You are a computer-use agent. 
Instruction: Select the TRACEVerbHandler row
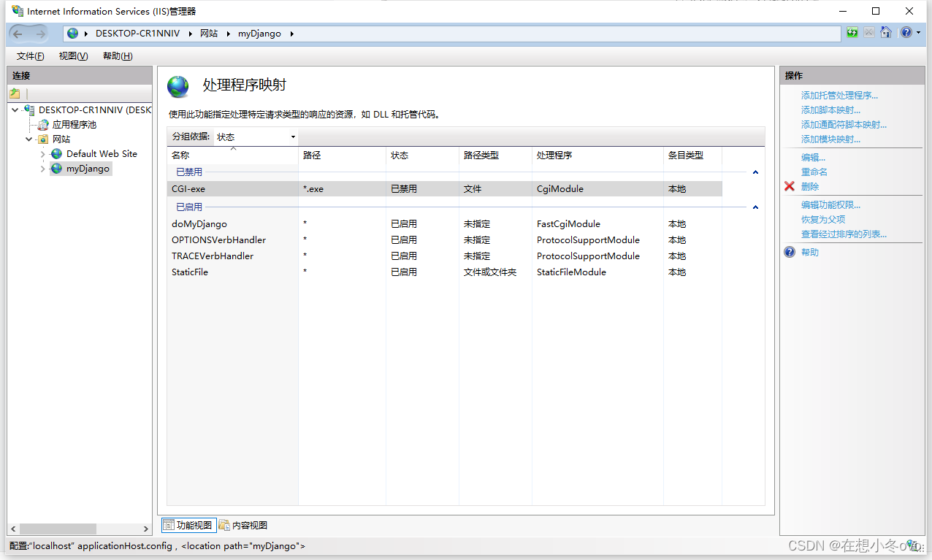(444, 256)
